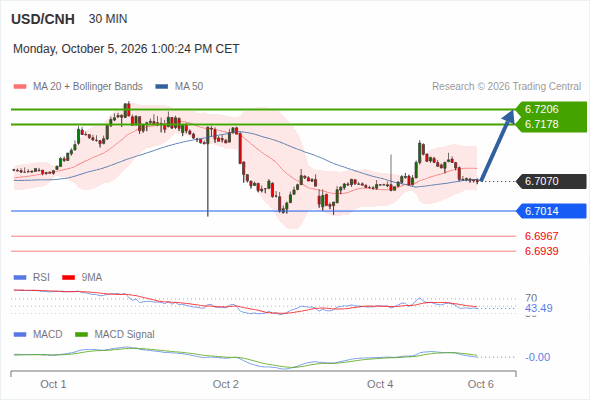
Task: Click the Research Trading Central copyright text
Action: tap(506, 87)
